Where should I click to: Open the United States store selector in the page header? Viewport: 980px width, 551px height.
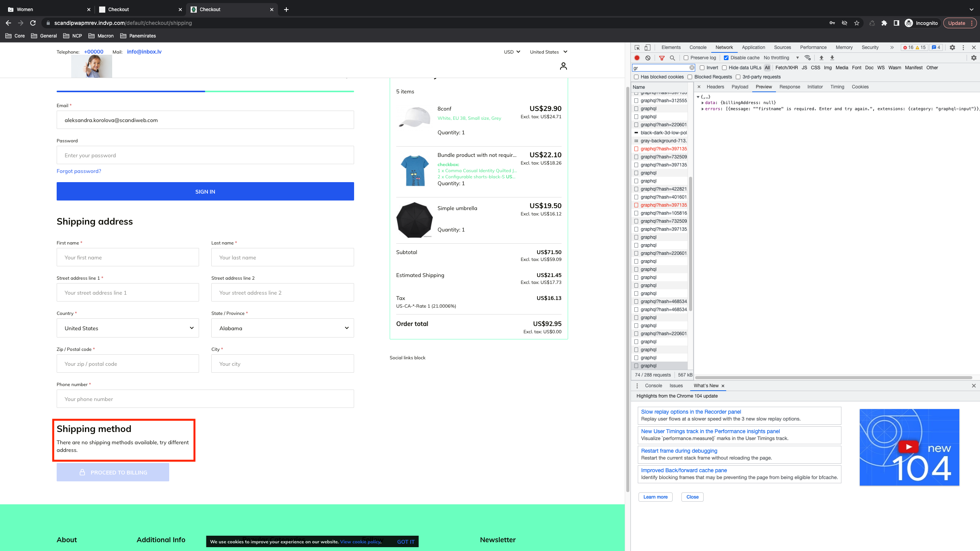click(549, 52)
